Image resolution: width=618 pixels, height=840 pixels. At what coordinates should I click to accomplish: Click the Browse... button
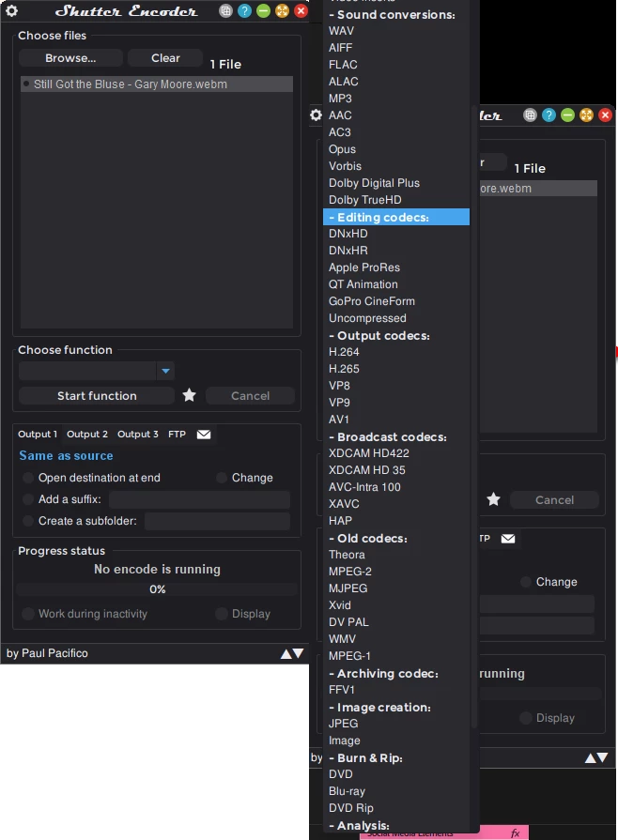pyautogui.click(x=70, y=58)
